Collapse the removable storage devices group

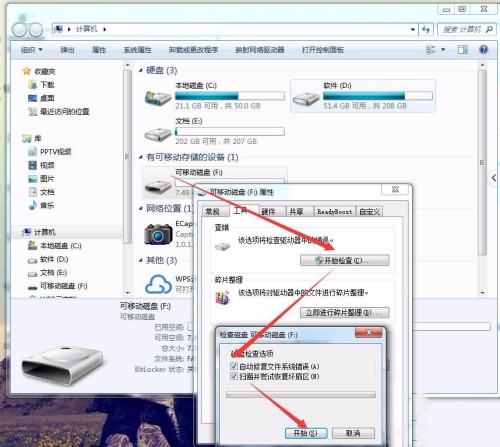(141, 157)
